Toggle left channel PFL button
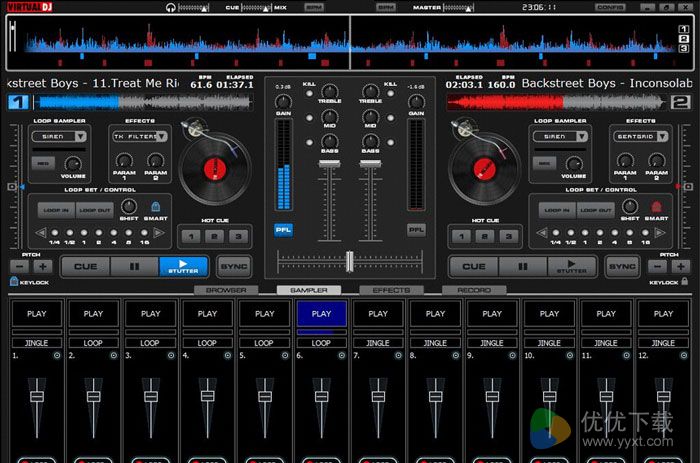The height and width of the screenshot is (463, 700). [283, 230]
